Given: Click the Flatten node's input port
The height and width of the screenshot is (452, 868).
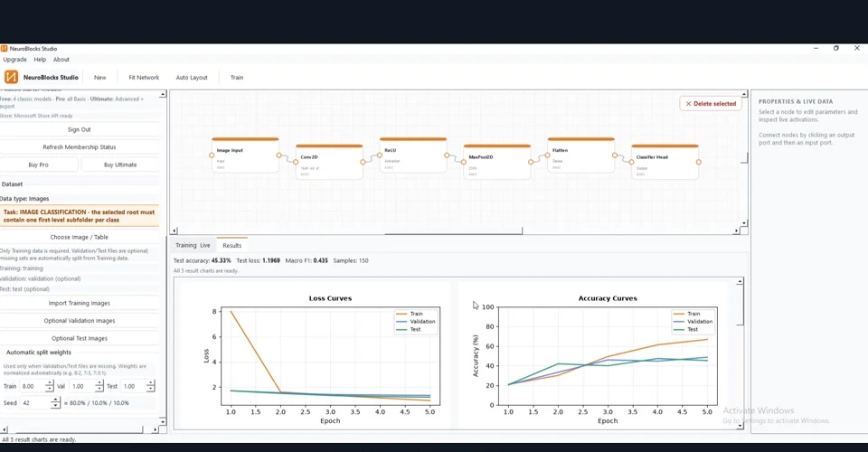Looking at the screenshot, I should point(548,155).
